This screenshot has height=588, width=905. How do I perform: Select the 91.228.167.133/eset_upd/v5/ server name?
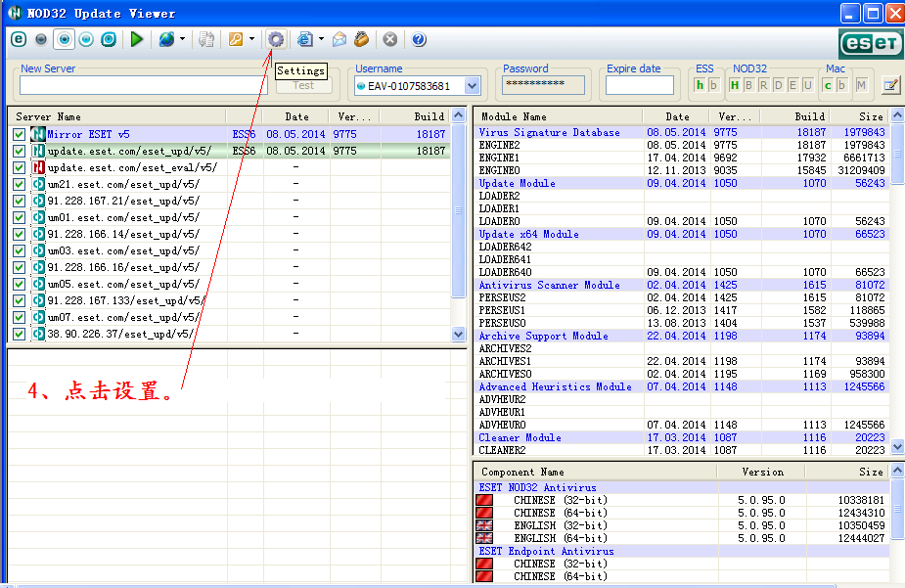126,300
